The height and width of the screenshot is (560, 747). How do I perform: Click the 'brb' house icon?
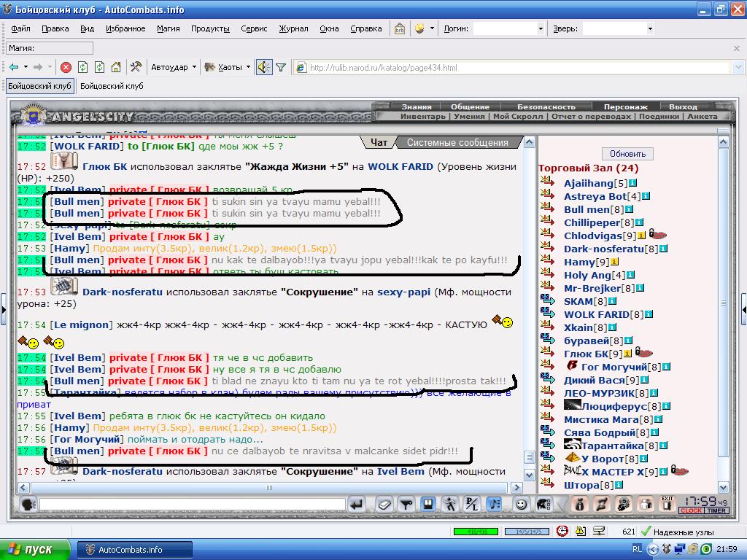tap(399, 28)
